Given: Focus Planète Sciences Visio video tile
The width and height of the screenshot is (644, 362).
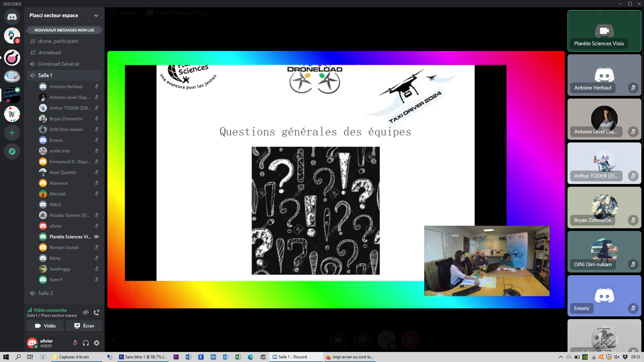Looking at the screenshot, I should (x=604, y=31).
